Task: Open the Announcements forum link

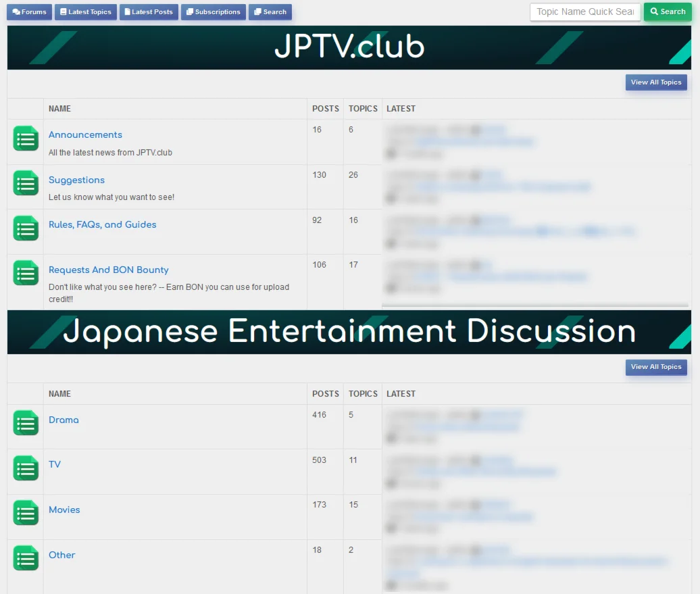Action: 85,135
